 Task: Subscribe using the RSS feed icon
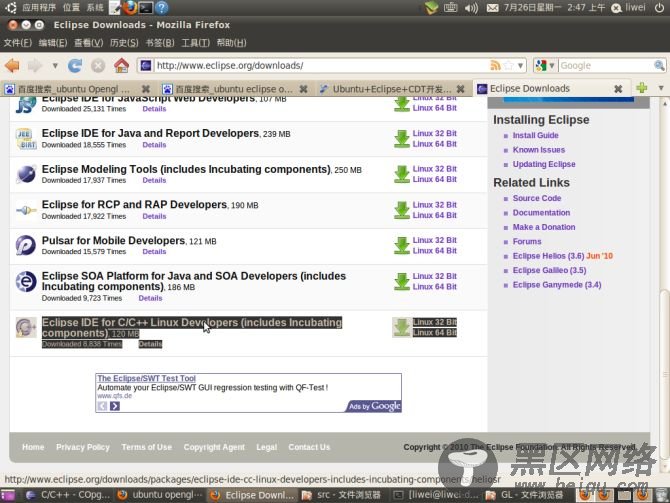495,65
